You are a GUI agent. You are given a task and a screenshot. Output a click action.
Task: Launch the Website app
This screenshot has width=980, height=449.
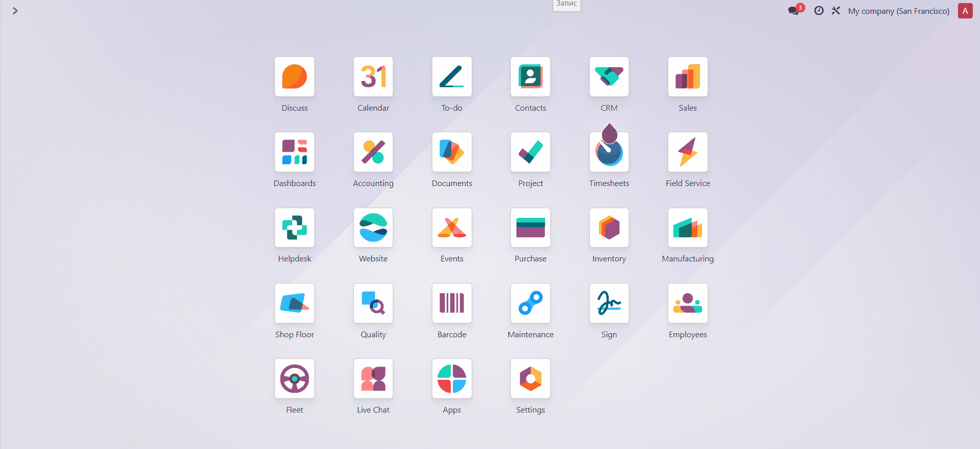click(373, 228)
